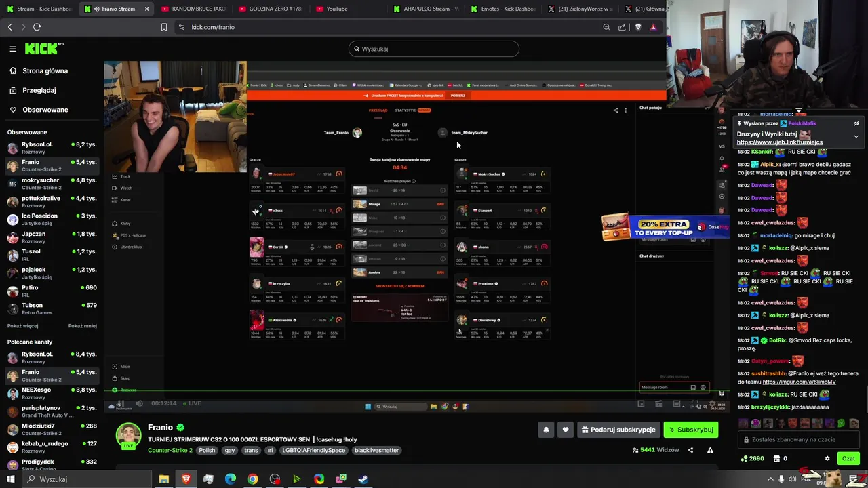The image size is (868, 488).
Task: Switch to Emotes - Kick Dashboard tab
Action: point(502,9)
